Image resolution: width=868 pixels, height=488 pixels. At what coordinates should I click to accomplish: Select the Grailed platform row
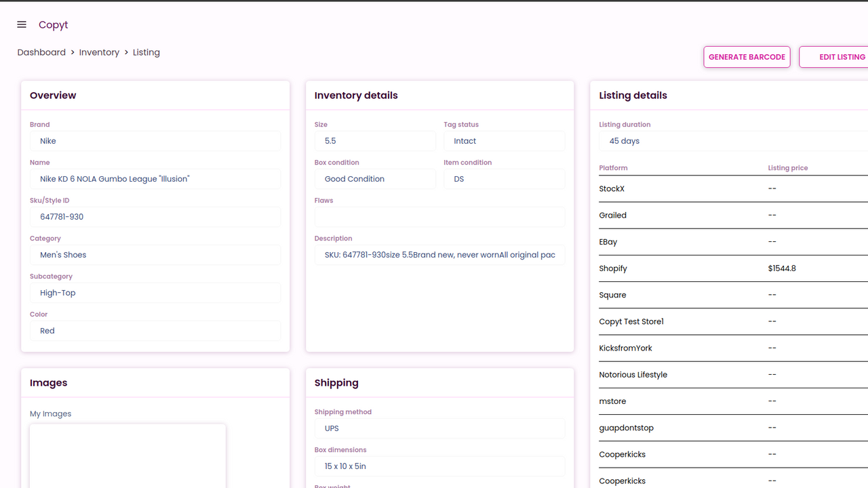point(733,215)
